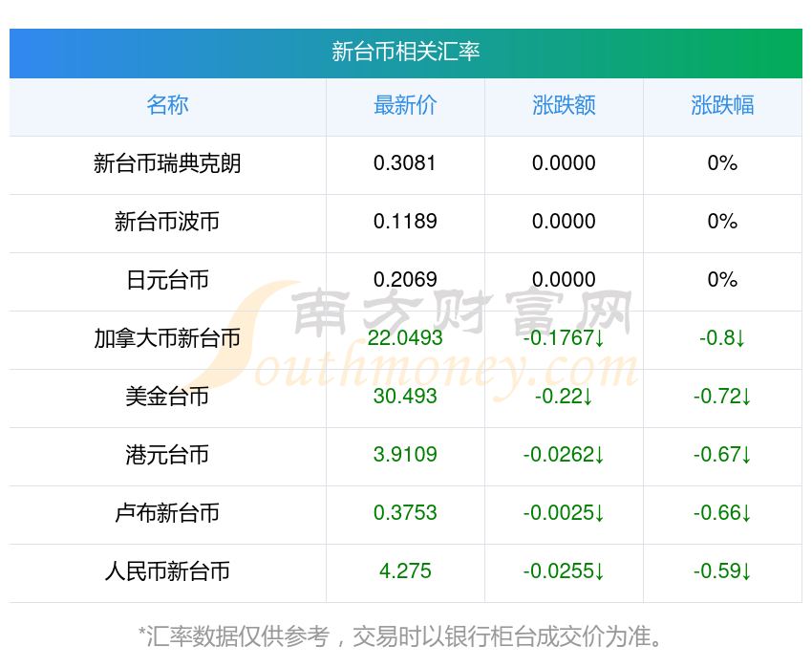Click 0% change rate for 日元台币

tap(722, 280)
